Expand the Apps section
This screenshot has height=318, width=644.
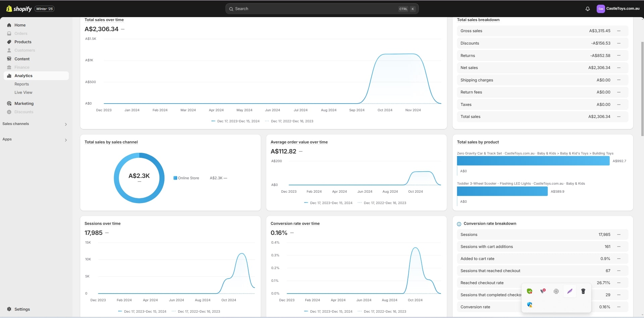click(x=66, y=140)
